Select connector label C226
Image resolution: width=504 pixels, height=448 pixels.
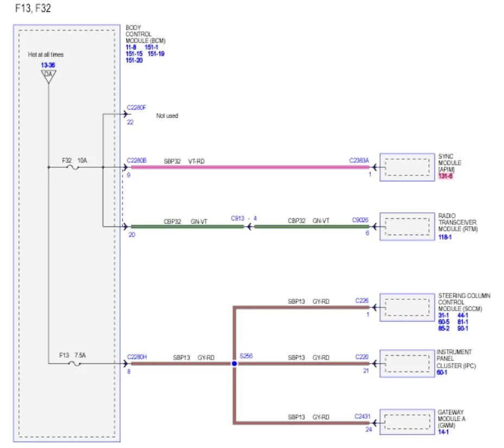click(362, 300)
